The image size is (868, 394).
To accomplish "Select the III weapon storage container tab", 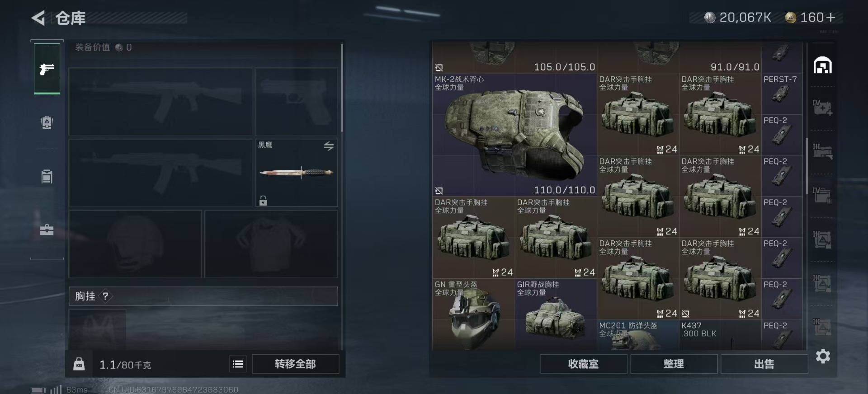I will [x=822, y=151].
